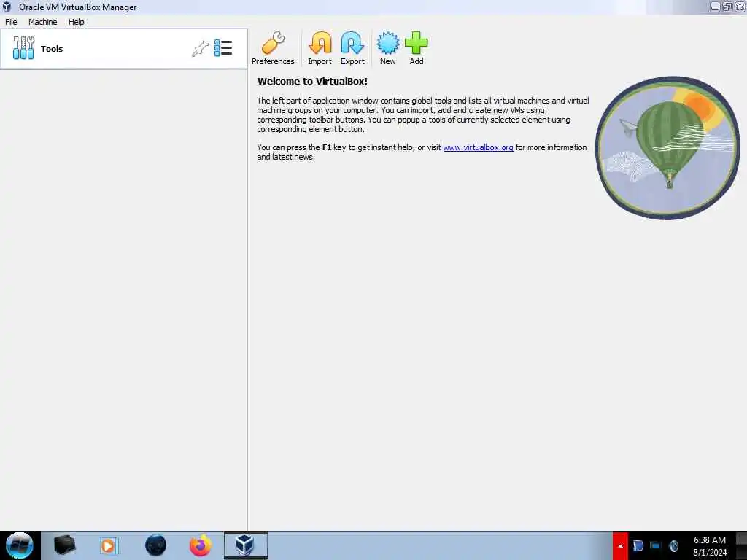Open the media player taskbar icon

click(109, 545)
